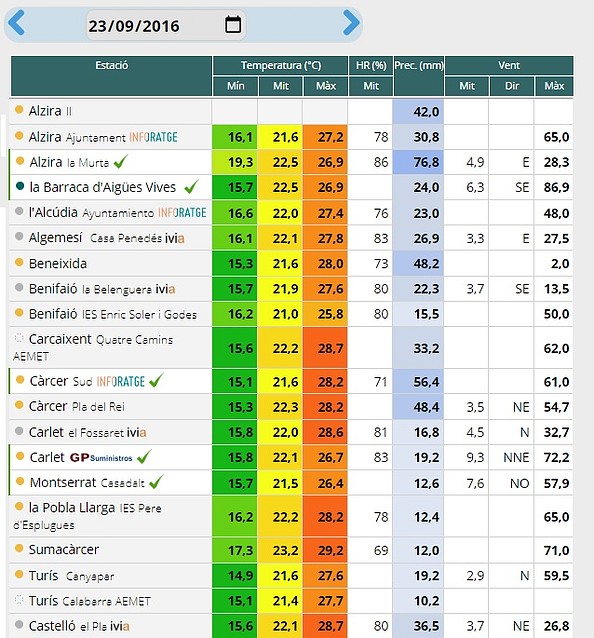The width and height of the screenshot is (594, 638).
Task: Sort by the Prec. (mm) column header
Action: click(419, 76)
